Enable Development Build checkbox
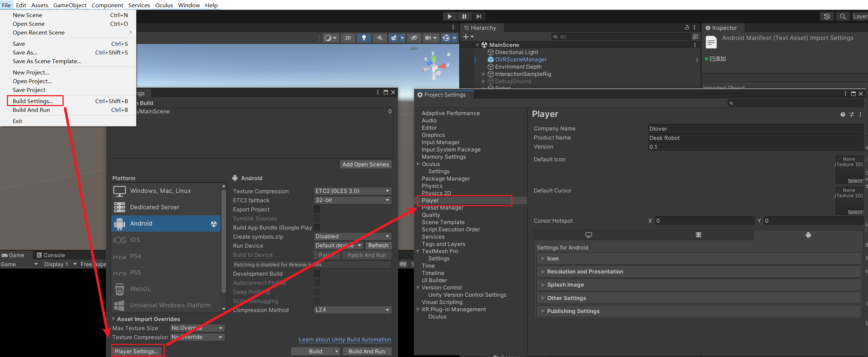868x357 pixels. coord(317,273)
